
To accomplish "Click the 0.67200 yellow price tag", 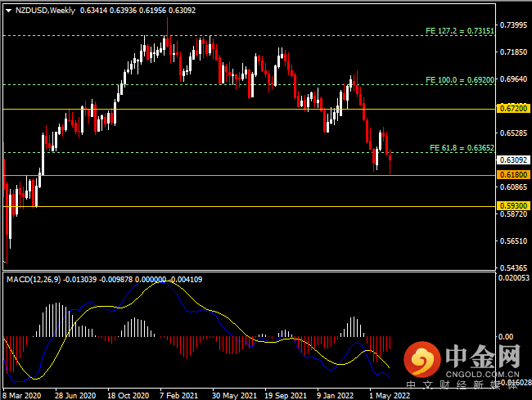I will click(513, 108).
